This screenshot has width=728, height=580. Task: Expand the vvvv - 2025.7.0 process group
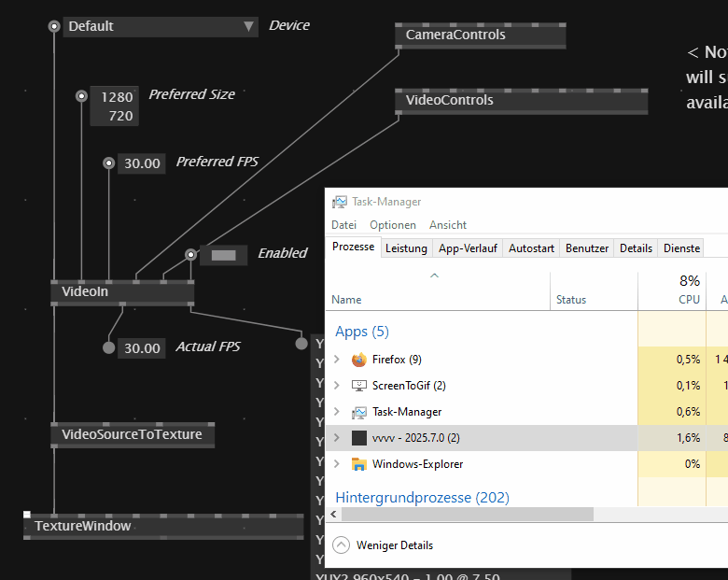[337, 438]
